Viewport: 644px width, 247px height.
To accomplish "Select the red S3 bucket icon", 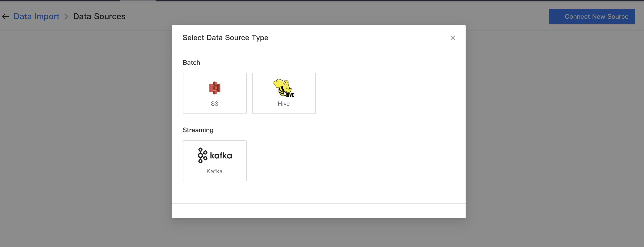I will [x=215, y=88].
